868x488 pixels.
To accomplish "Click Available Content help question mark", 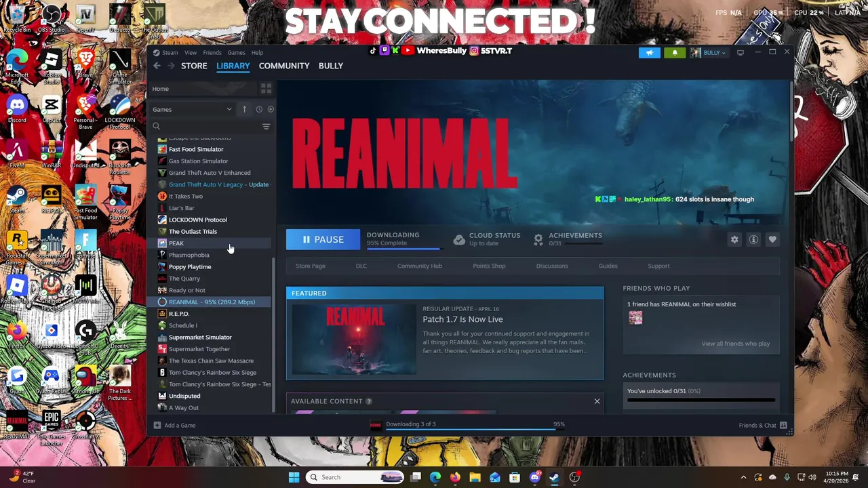I will coord(369,401).
